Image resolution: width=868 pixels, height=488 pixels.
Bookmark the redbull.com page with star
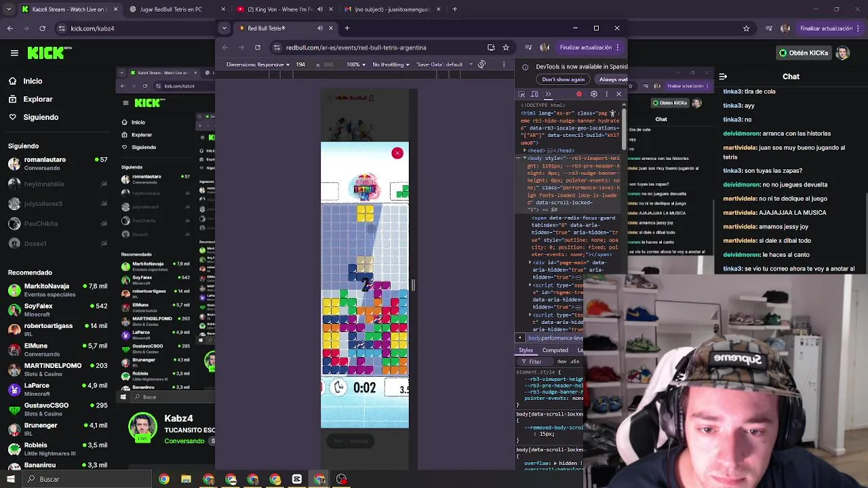pos(506,47)
